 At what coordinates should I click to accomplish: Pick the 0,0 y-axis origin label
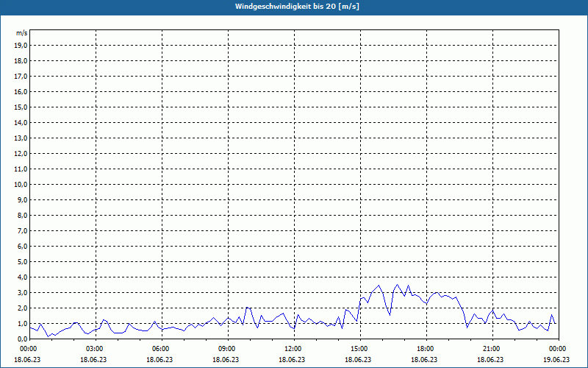click(x=22, y=339)
